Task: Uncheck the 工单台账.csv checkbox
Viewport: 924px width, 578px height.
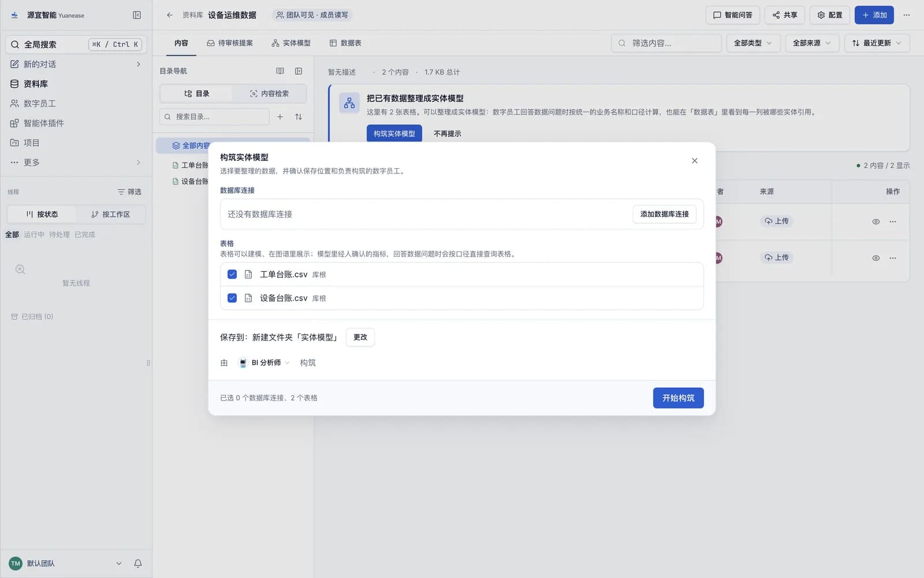Action: [x=232, y=275]
